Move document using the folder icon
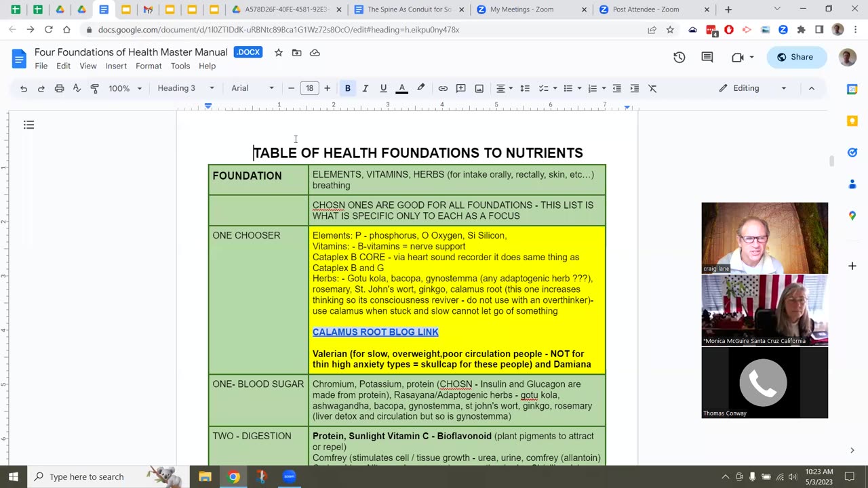 click(296, 52)
